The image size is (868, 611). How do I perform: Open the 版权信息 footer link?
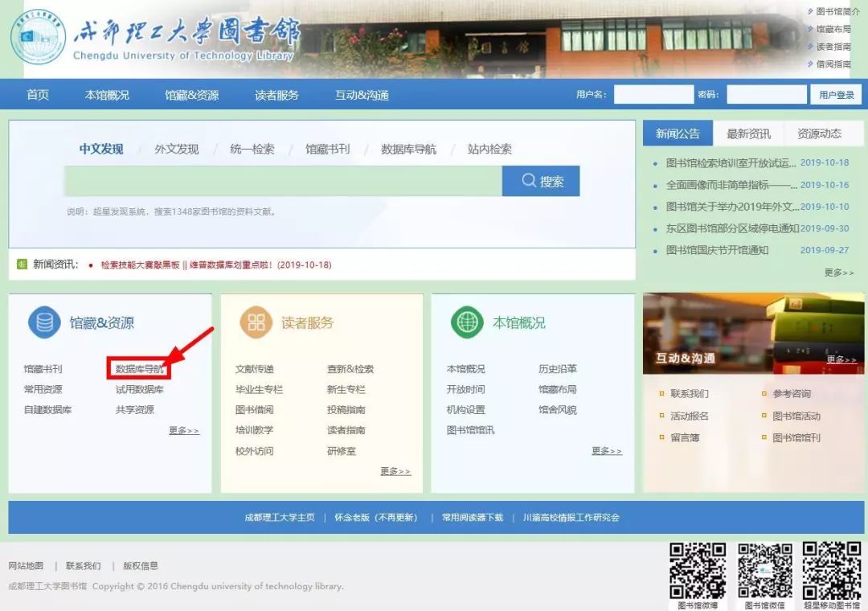[x=140, y=565]
